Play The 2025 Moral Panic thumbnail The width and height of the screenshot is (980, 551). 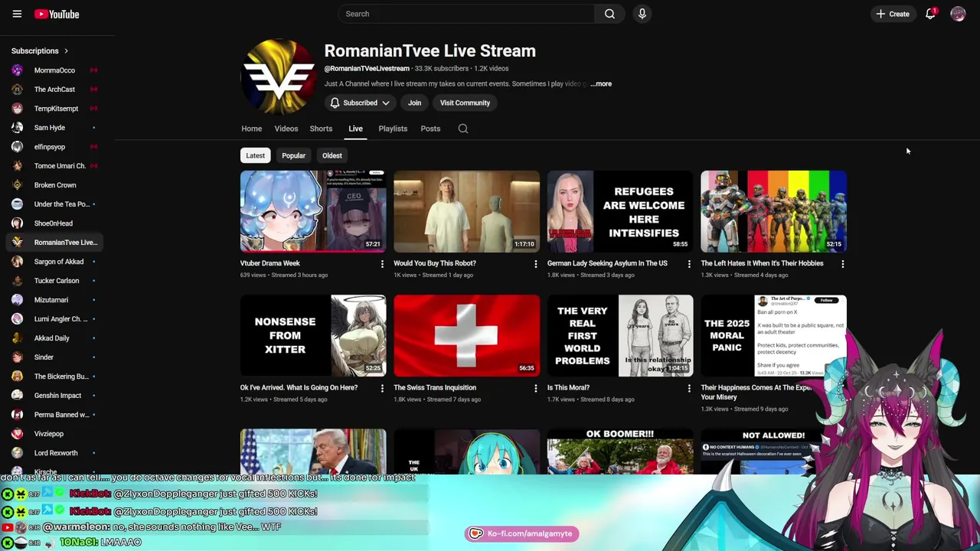[x=773, y=335]
